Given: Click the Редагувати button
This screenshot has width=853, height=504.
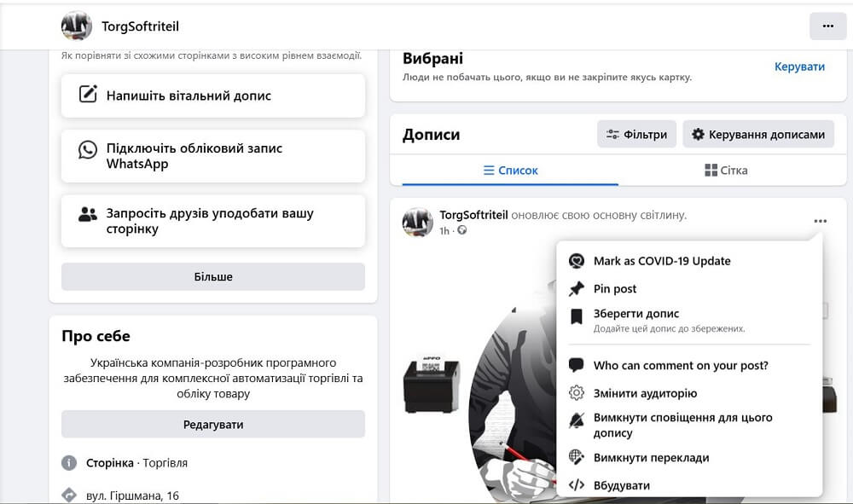Looking at the screenshot, I should point(213,424).
